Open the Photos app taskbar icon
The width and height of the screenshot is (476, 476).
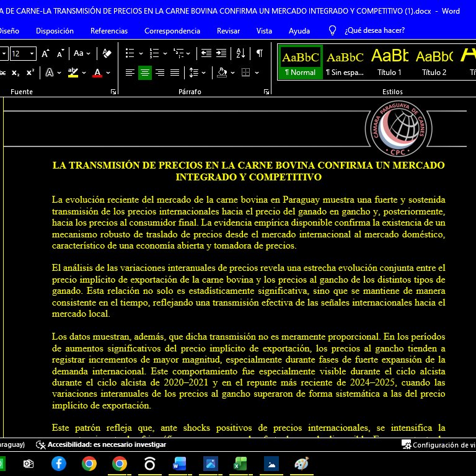[x=210, y=464]
